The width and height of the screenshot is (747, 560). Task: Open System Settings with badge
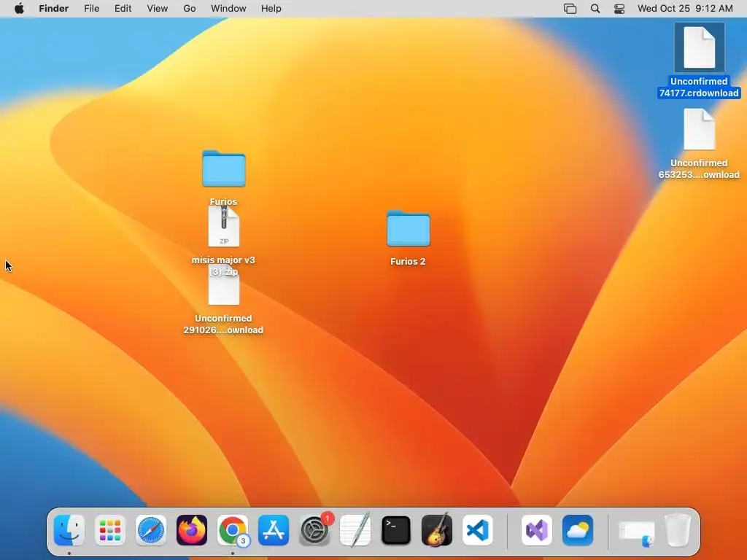point(314,530)
